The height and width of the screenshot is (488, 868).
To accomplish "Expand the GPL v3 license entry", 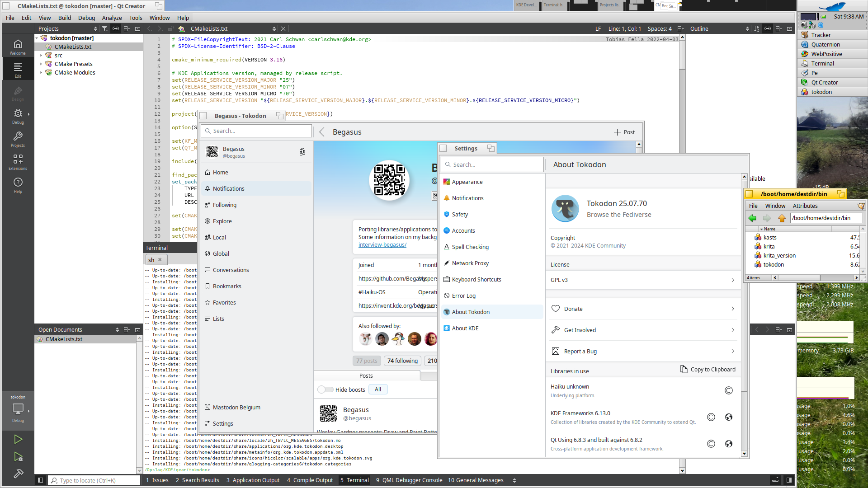I will point(643,280).
